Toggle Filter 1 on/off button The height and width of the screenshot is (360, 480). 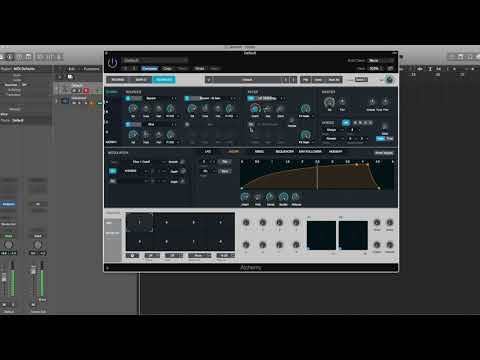pos(251,98)
